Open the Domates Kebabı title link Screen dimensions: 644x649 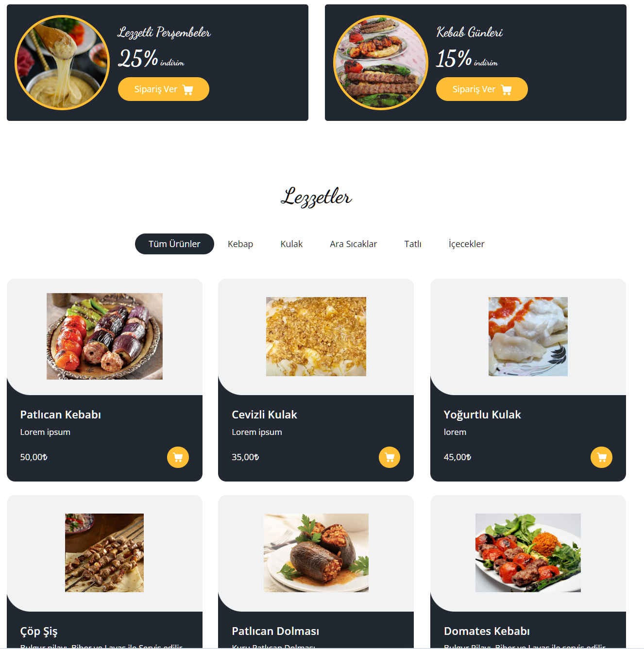pyautogui.click(x=487, y=631)
